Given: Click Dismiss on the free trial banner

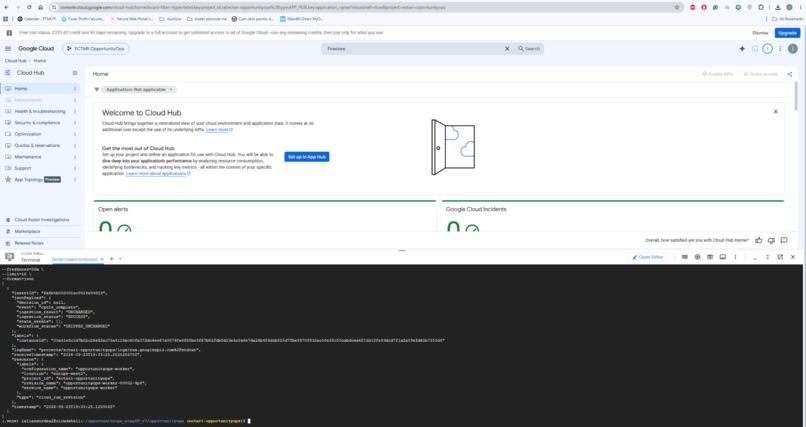Looking at the screenshot, I should (x=760, y=33).
